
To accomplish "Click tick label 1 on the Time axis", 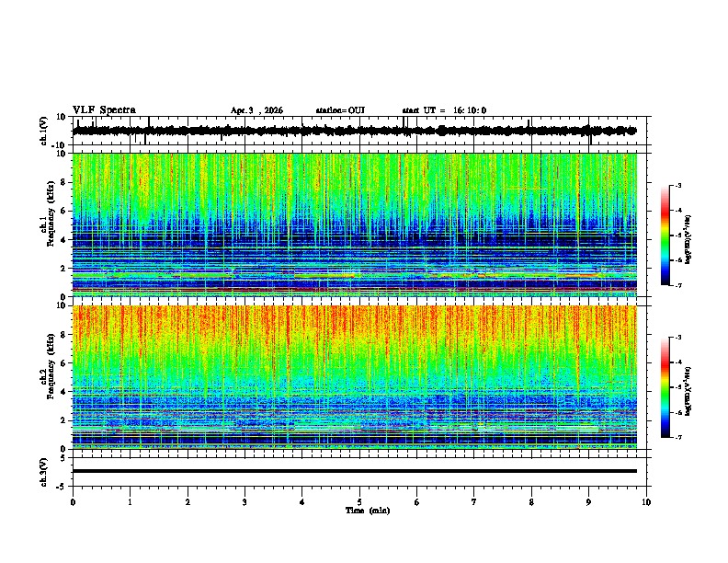I will click(x=130, y=502).
